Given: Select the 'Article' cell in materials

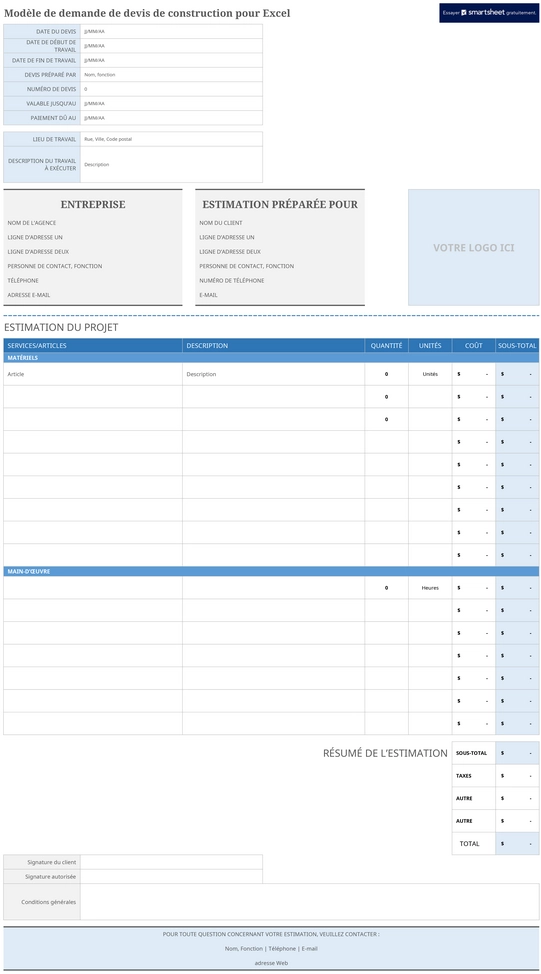Looking at the screenshot, I should [93, 375].
